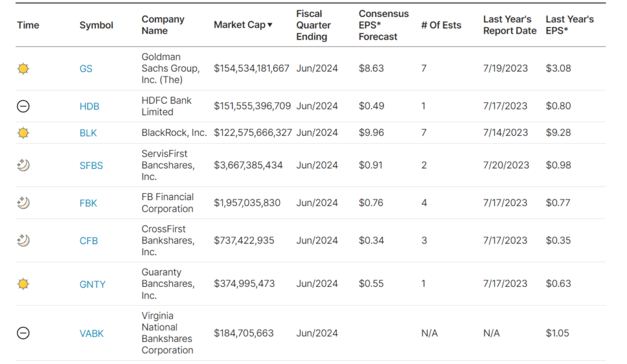Open the CFB ticker link
Viewport: 627px width, 364px height.
point(89,241)
